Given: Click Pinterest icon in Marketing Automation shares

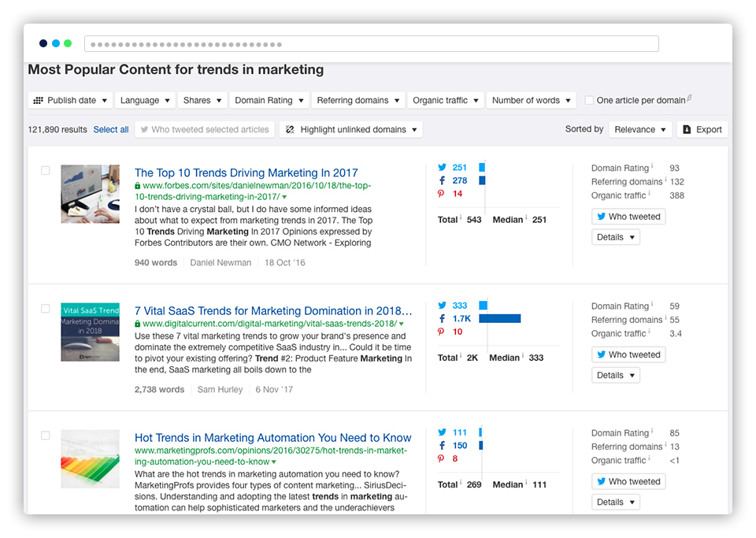Looking at the screenshot, I should tap(442, 458).
